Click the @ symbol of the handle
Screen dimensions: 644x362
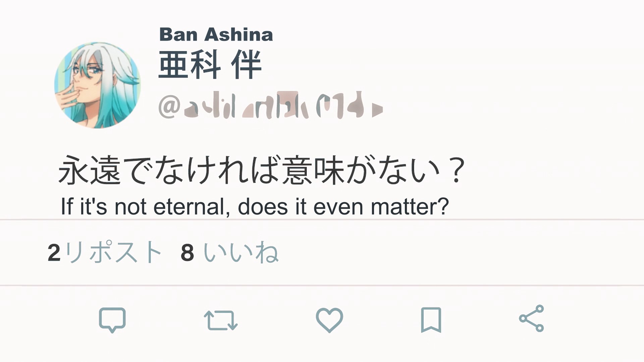click(x=169, y=107)
